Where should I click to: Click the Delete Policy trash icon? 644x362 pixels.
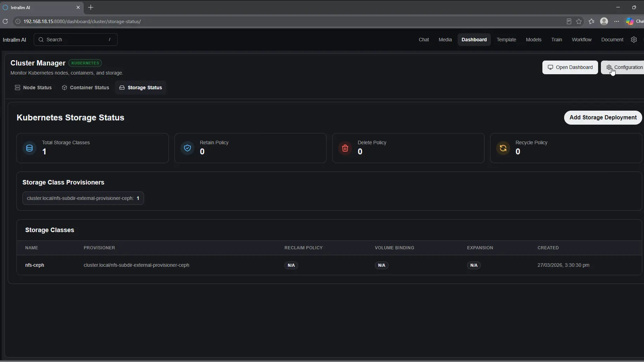point(345,148)
